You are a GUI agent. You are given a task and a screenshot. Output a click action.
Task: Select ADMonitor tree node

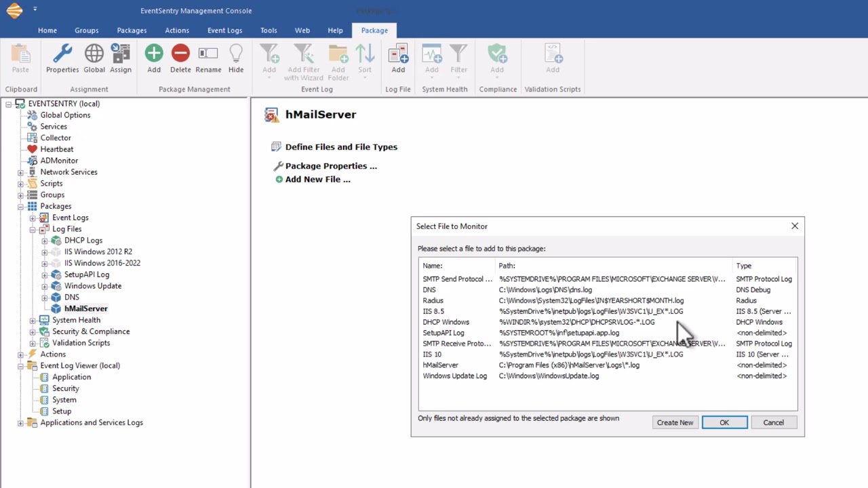(59, 161)
